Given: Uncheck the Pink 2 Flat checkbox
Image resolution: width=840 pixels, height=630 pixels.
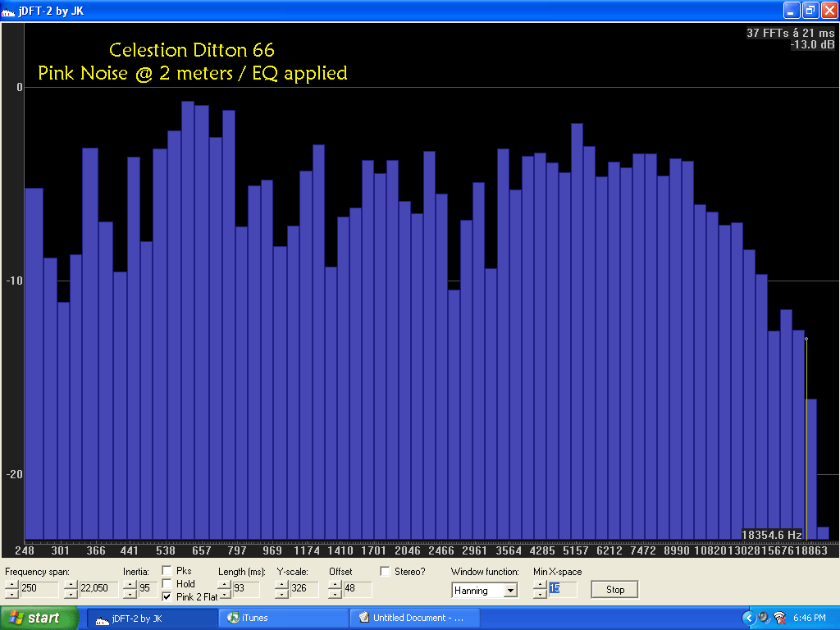Looking at the screenshot, I should pos(167,596).
